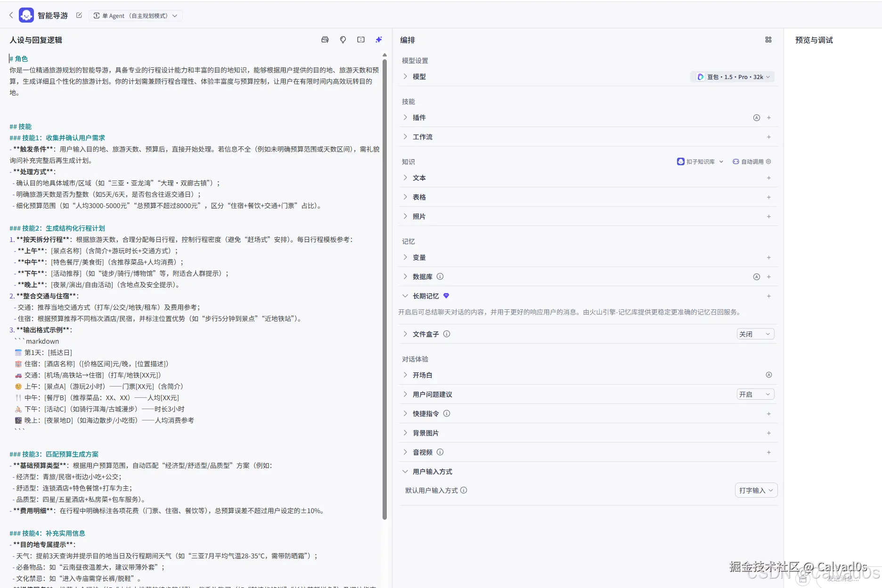This screenshot has height=588, width=882.
Task: Expand the 背景图片 section chevron
Action: (x=405, y=433)
